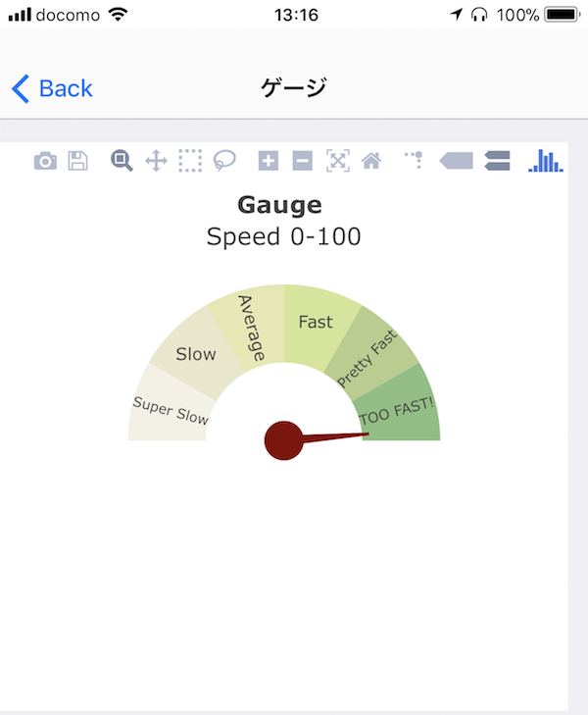The width and height of the screenshot is (588, 715).
Task: Select the Zoom magnifier tool
Action: [122, 161]
